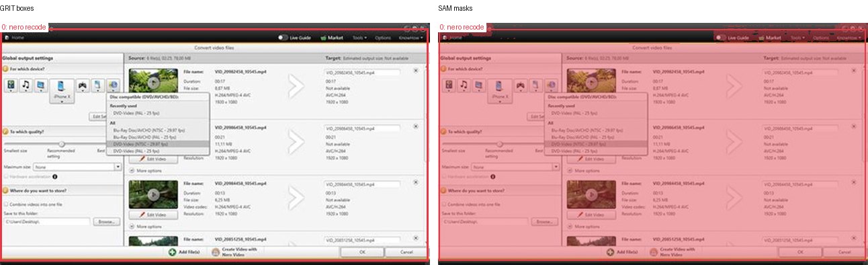SAM masks panel: tick the Hardware acceleration checkbox

[x=445, y=176]
